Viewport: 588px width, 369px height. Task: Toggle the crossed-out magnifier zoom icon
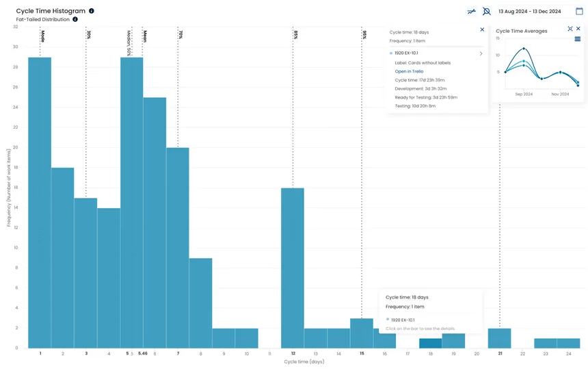pos(486,11)
